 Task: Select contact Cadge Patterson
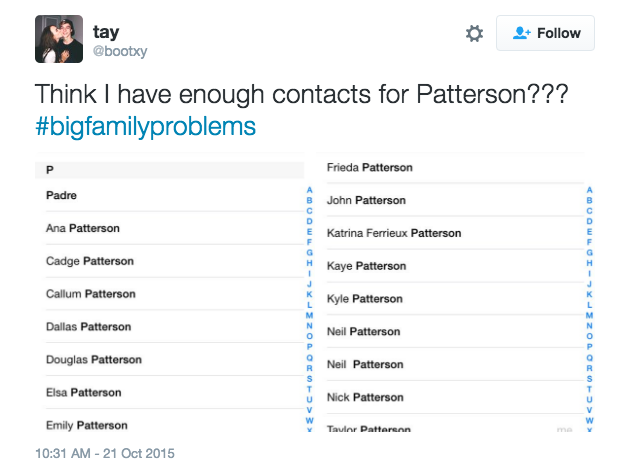[175, 261]
